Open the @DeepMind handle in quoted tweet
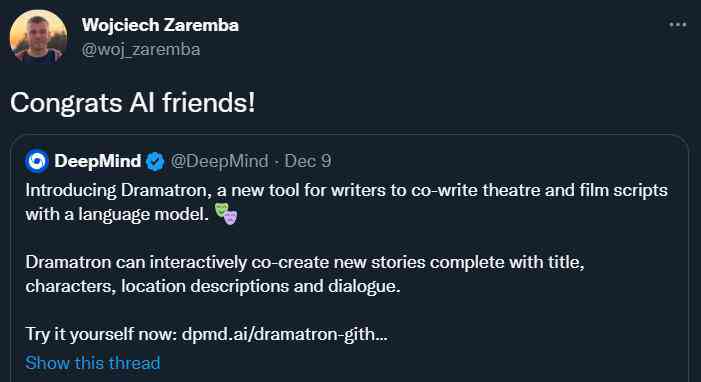 tap(220, 161)
